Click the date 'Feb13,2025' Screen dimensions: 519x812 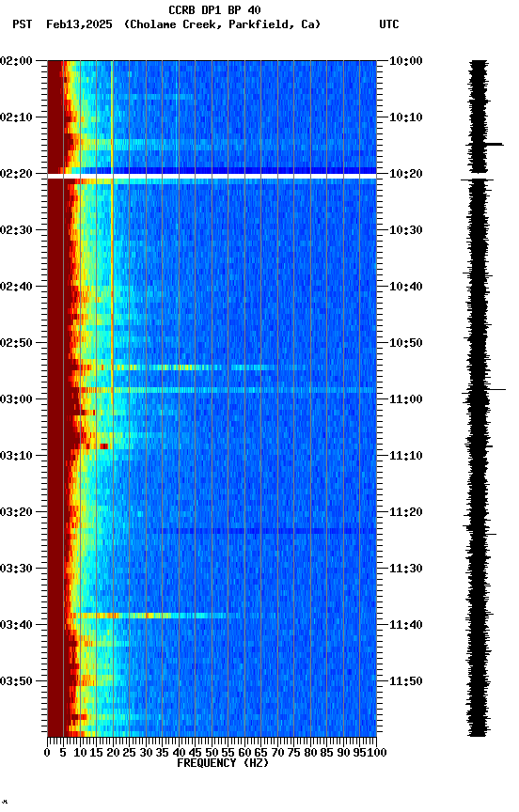79,24
